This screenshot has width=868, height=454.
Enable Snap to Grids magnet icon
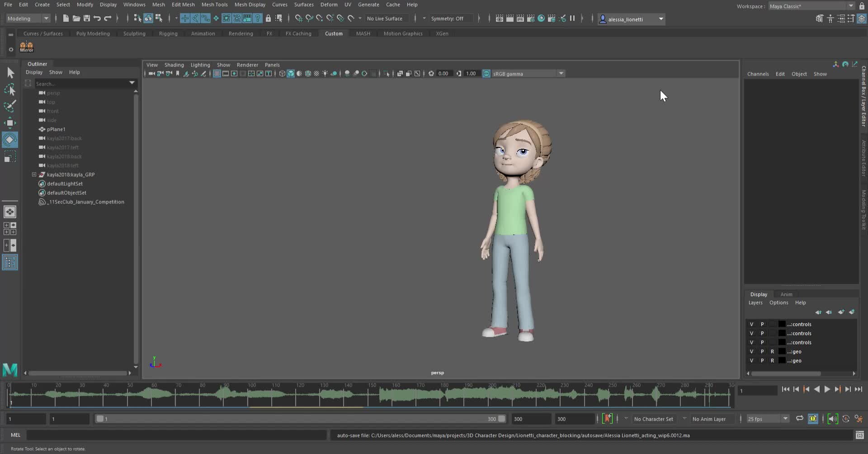(298, 19)
